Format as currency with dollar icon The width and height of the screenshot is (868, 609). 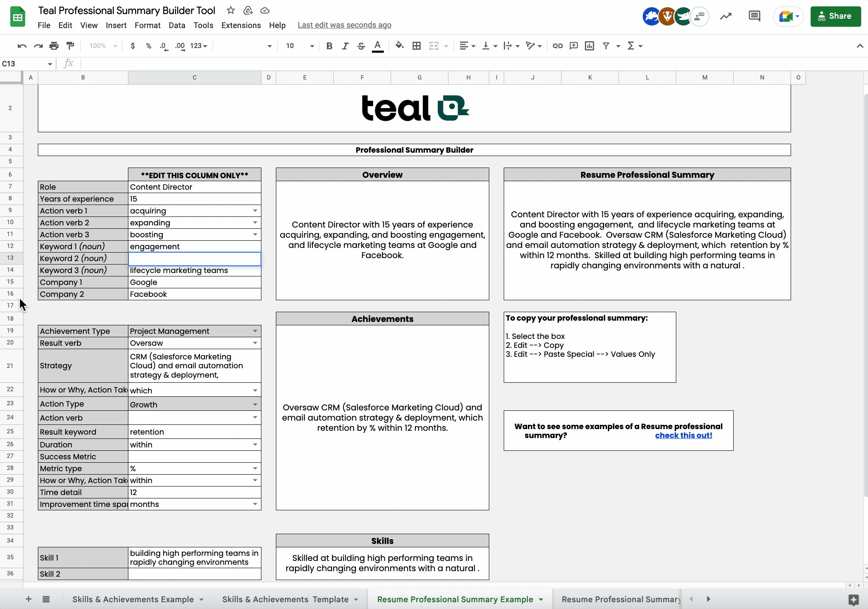coord(133,46)
